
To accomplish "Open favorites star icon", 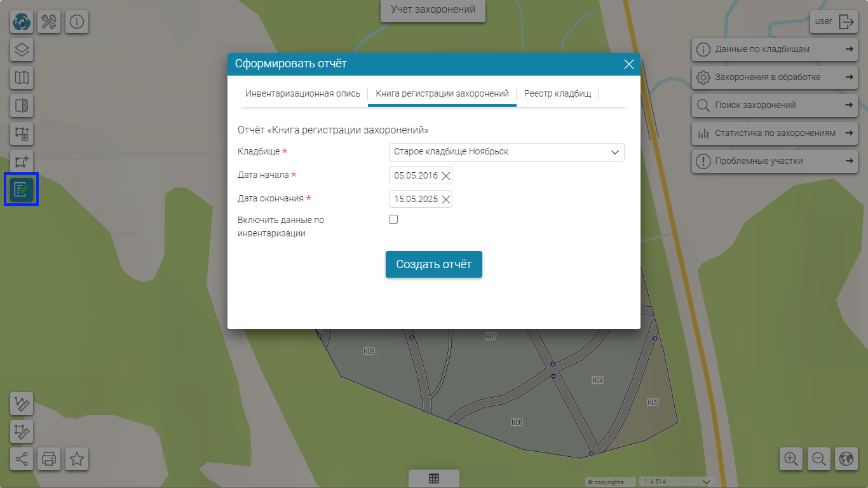I will [77, 458].
